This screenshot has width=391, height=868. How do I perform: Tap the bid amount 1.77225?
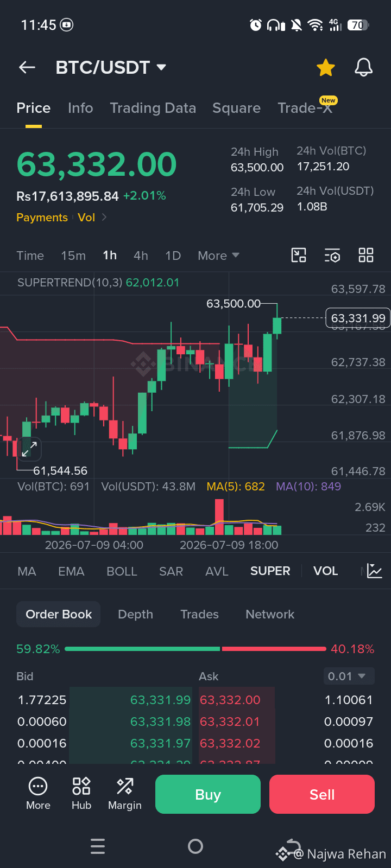(x=42, y=700)
